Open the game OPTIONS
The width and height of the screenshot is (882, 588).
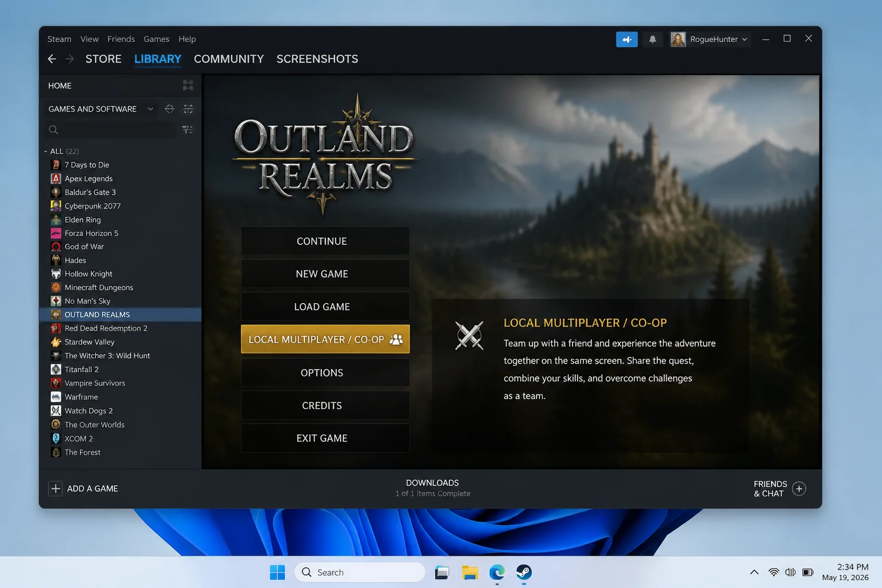click(325, 373)
